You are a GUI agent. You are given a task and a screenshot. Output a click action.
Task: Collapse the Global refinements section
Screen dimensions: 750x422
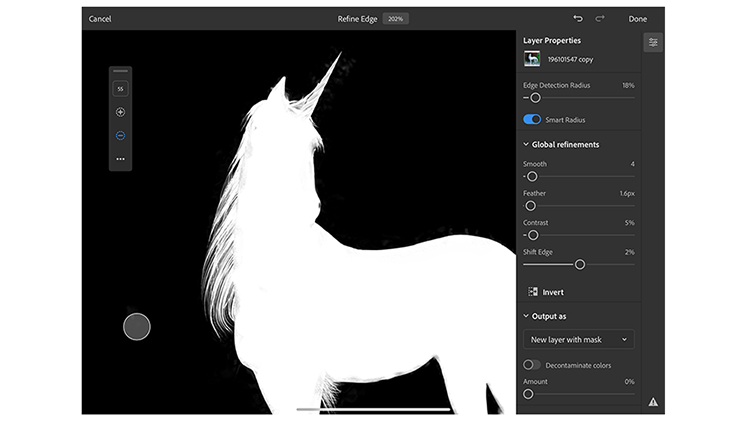pos(526,145)
